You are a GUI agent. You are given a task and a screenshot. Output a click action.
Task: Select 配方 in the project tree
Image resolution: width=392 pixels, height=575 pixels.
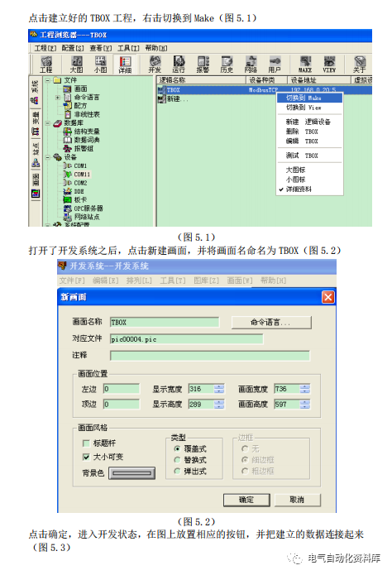coord(75,106)
